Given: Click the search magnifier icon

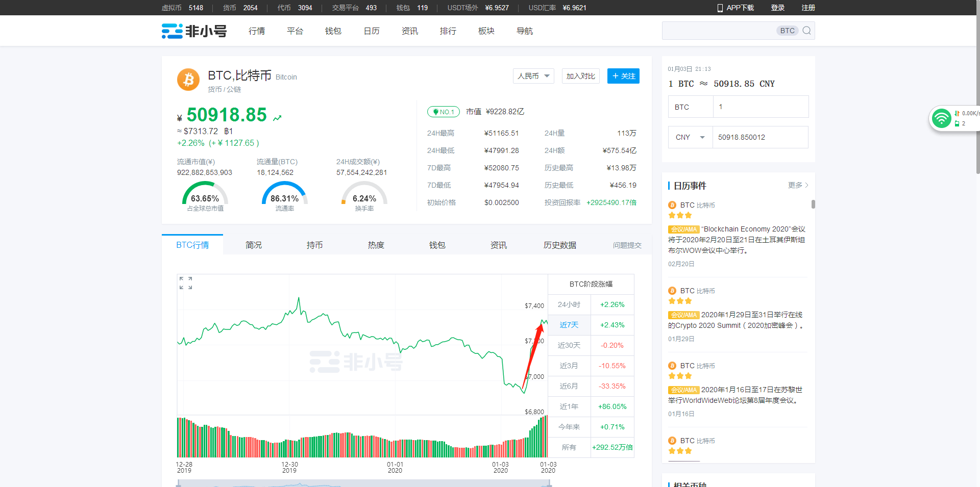Looking at the screenshot, I should (x=806, y=31).
